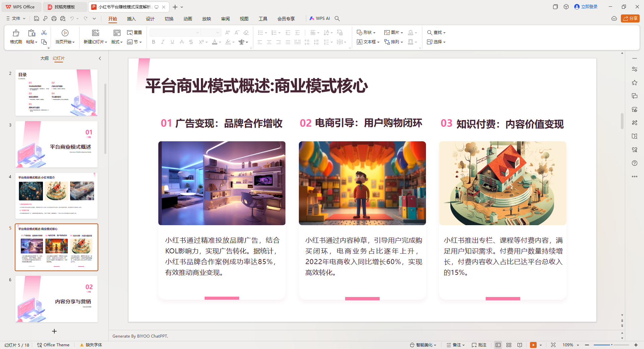Click the Copy icon below the scissors
The image size is (644, 349).
click(x=44, y=42)
